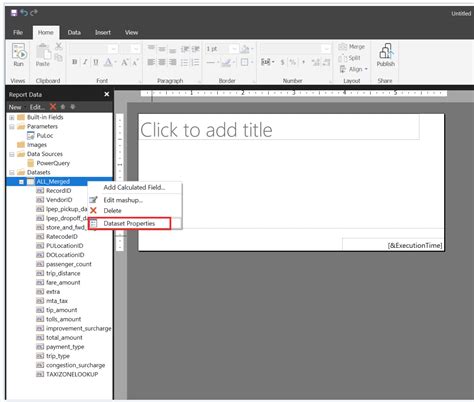This screenshot has width=474, height=402.
Task: Apply comma thousands separator format
Action: (304, 62)
